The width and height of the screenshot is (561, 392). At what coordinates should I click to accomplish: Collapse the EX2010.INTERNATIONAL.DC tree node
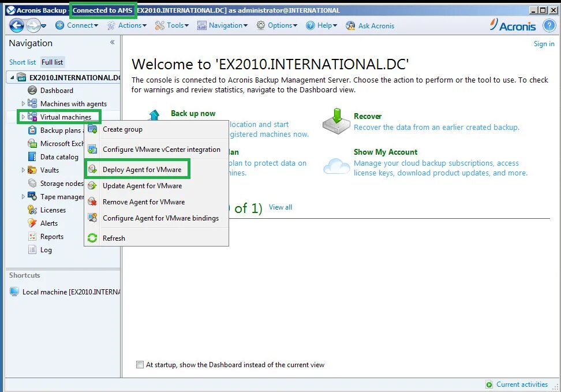(12, 77)
